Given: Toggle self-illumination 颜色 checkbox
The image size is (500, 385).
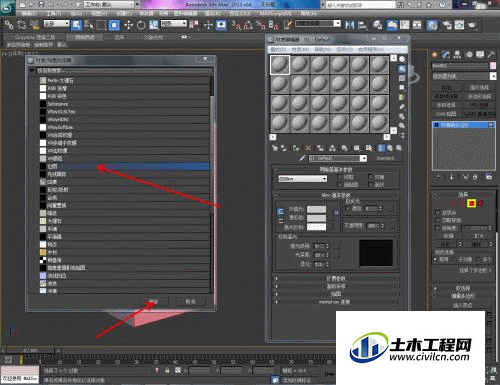Looking at the screenshot, I should click(354, 209).
